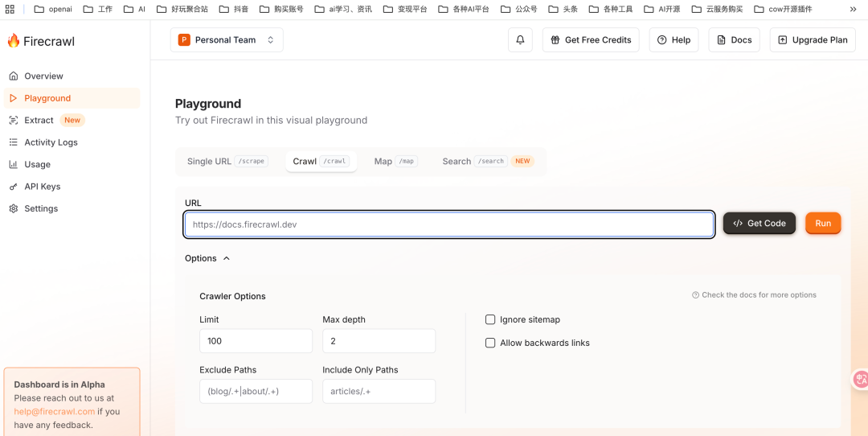Open the 各种工具 bookmark folder

pos(611,9)
